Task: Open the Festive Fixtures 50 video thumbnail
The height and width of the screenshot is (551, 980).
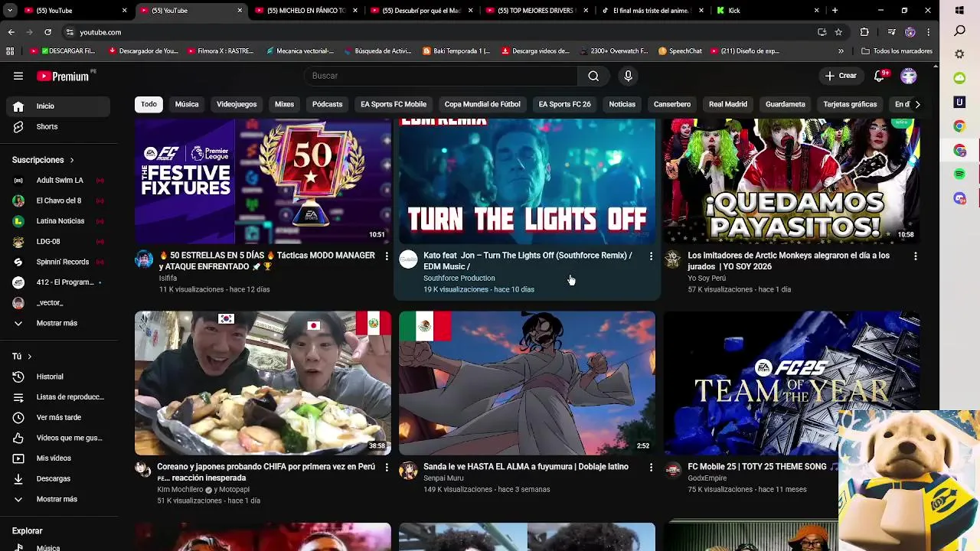Action: tap(263, 181)
